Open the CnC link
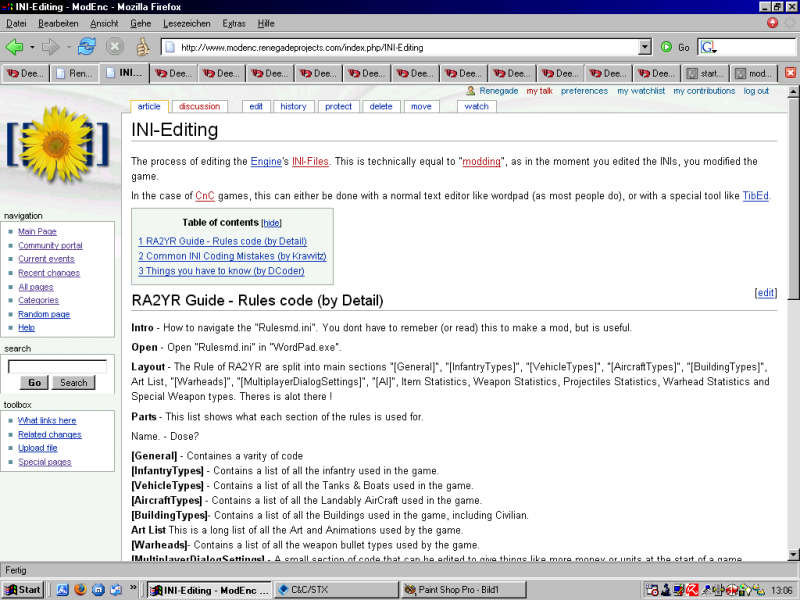 point(205,196)
